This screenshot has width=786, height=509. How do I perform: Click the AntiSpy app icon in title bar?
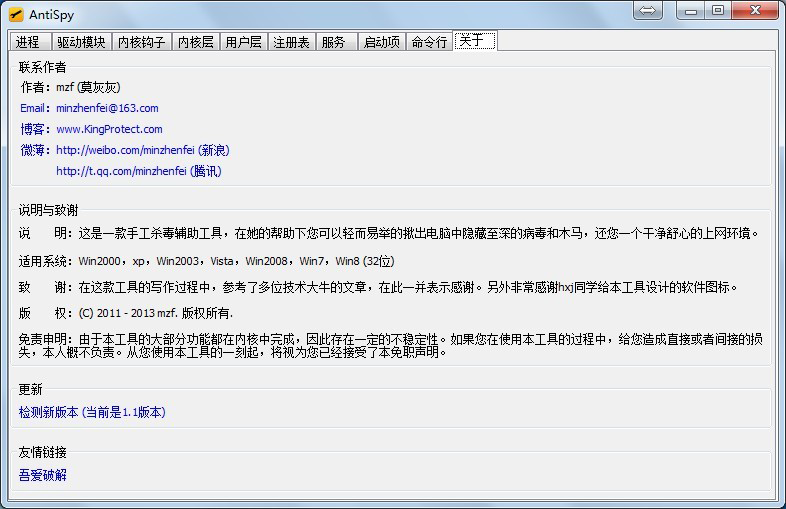(16, 15)
